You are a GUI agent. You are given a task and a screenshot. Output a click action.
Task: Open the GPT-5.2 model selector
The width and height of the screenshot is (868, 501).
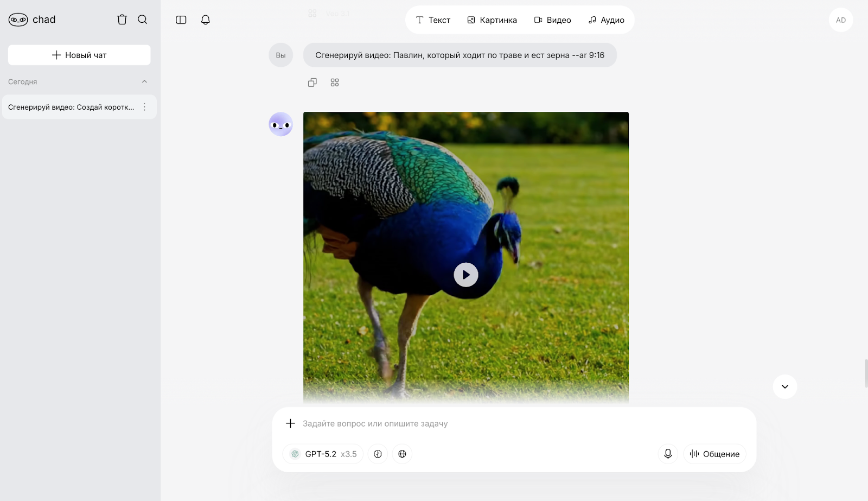[323, 454]
